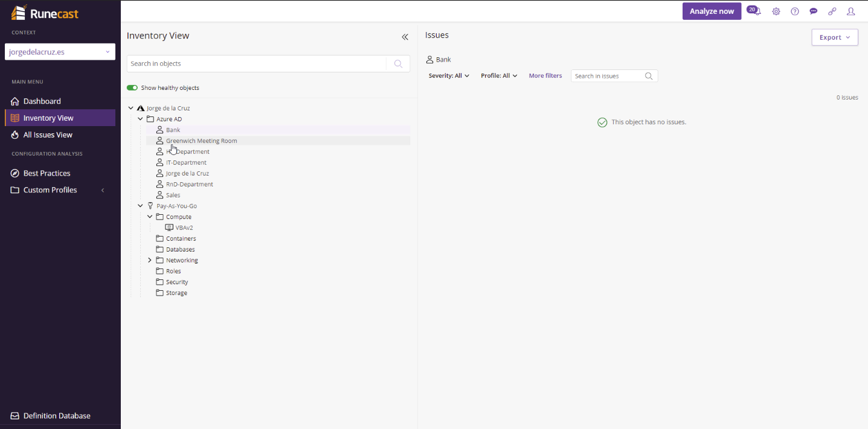Click the folder icon of Roles

pos(160,271)
